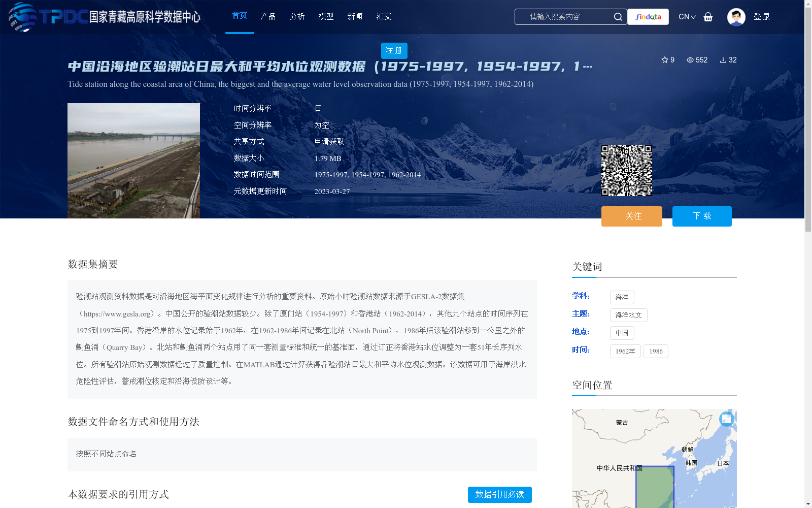Open the 新闻 menu item
Viewport: 812px width, 508px height.
(355, 16)
